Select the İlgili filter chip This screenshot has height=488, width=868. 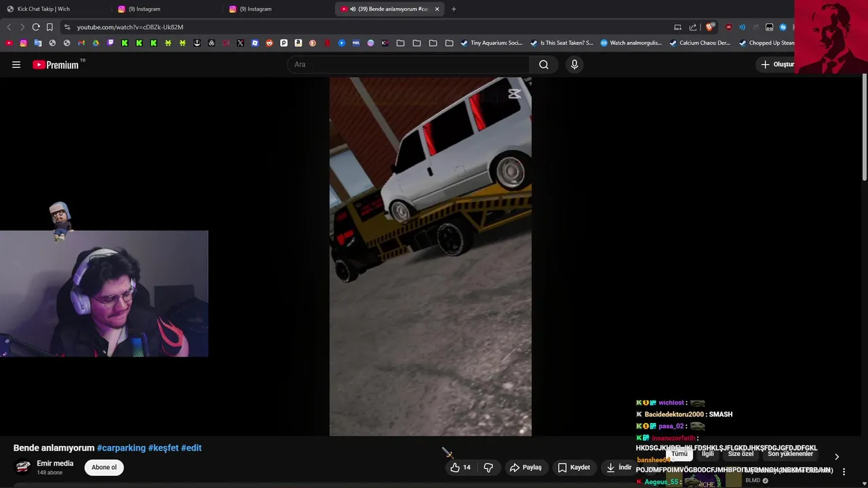708,454
